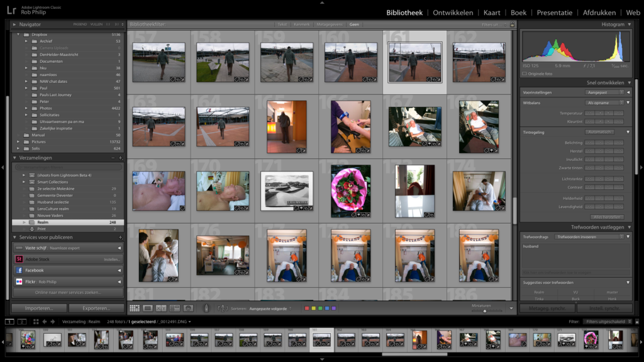The image size is (644, 362).
Task: Open People view in toolbar
Action: [188, 308]
